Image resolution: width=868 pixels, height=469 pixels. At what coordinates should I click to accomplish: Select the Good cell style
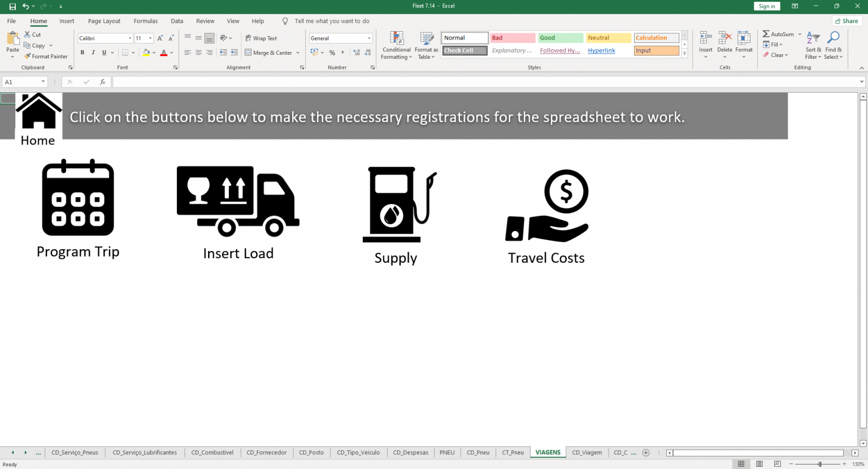coord(559,37)
